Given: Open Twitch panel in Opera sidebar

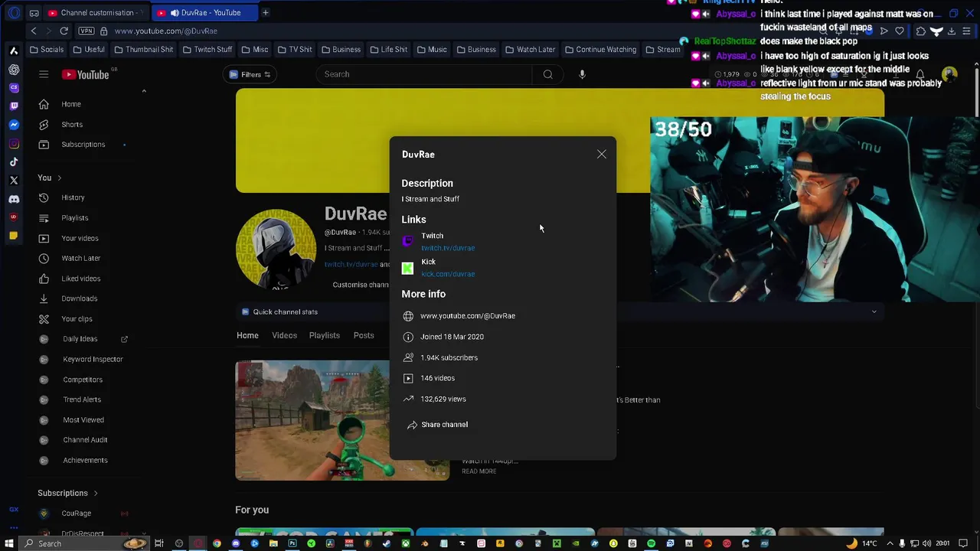Looking at the screenshot, I should coord(14,106).
